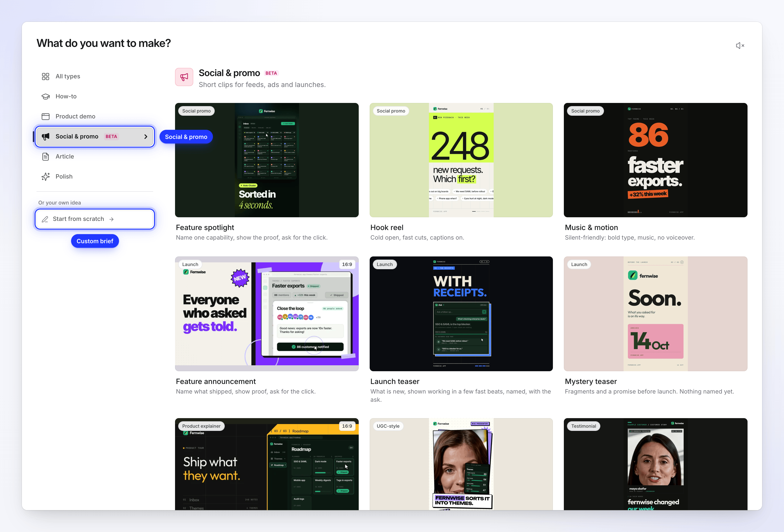Choose the Music & motion template
The width and height of the screenshot is (784, 532).
click(655, 160)
